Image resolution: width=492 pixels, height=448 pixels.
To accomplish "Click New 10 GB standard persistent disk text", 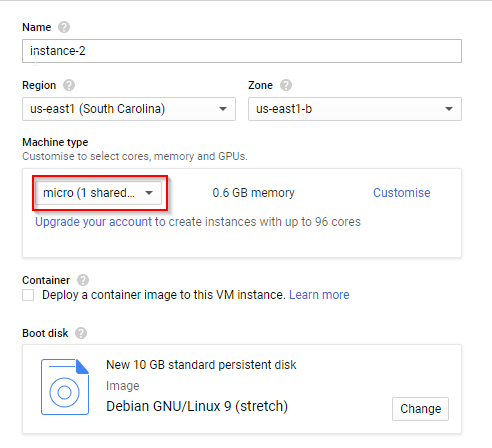I will 201,365.
